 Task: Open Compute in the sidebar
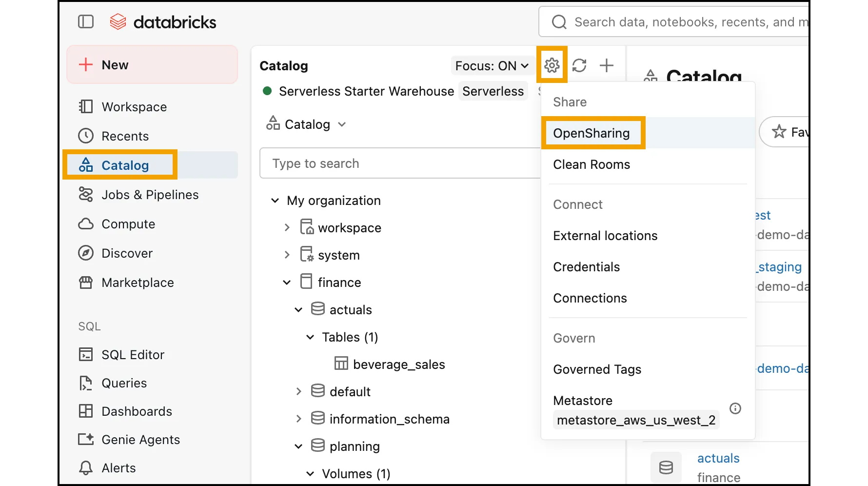click(x=152, y=224)
